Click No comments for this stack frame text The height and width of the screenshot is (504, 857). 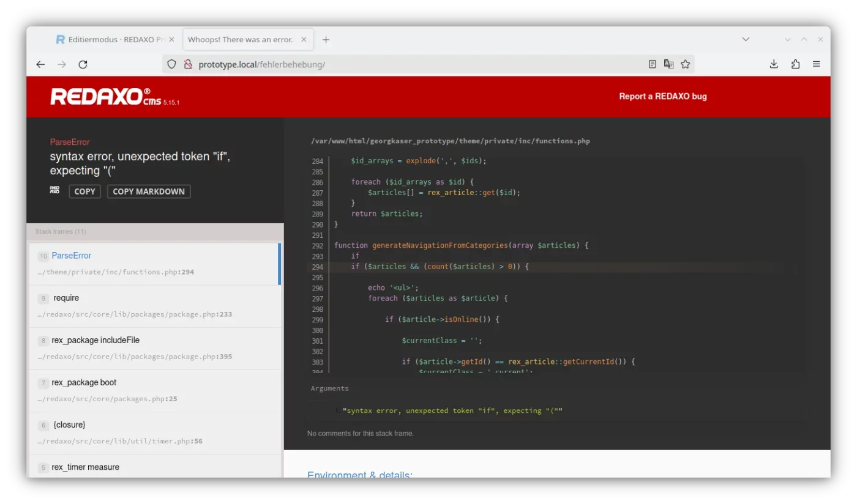[361, 433]
